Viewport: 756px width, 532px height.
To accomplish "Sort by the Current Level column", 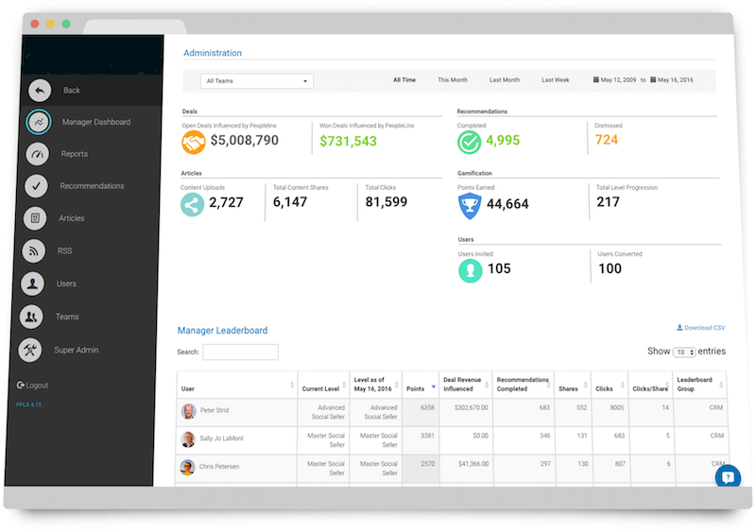I will tap(323, 385).
